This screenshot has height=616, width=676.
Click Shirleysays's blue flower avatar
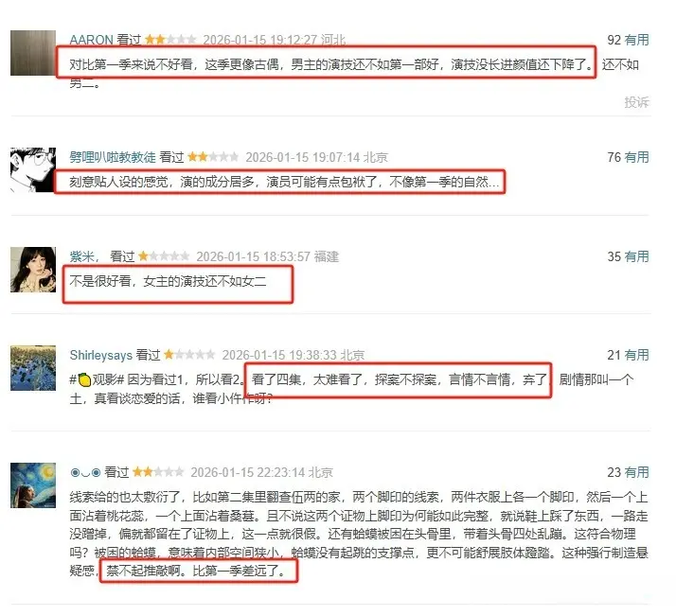33,368
